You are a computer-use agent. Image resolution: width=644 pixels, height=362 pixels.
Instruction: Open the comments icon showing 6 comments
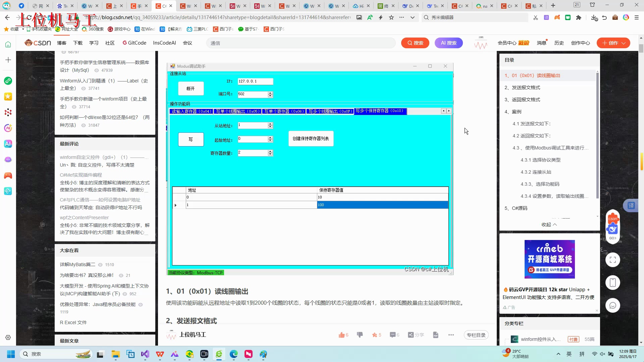(x=393, y=335)
